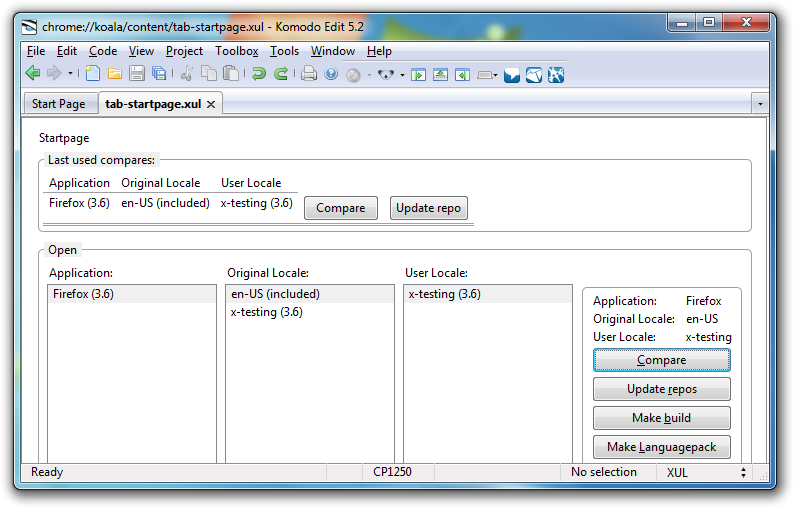Close the tab-startpage.xul tab
Image resolution: width=794 pixels, height=509 pixels.
[x=211, y=104]
